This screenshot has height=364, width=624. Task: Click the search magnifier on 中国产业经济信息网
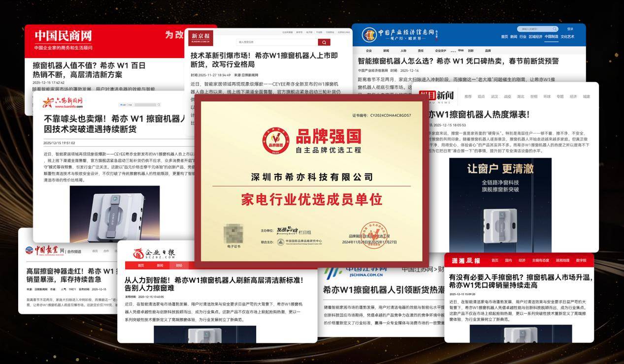(555, 28)
